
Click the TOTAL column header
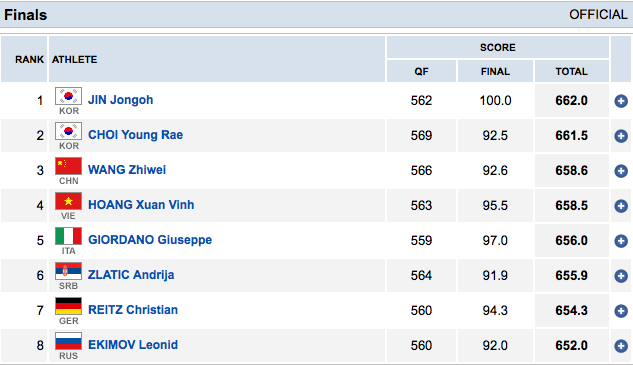(572, 71)
